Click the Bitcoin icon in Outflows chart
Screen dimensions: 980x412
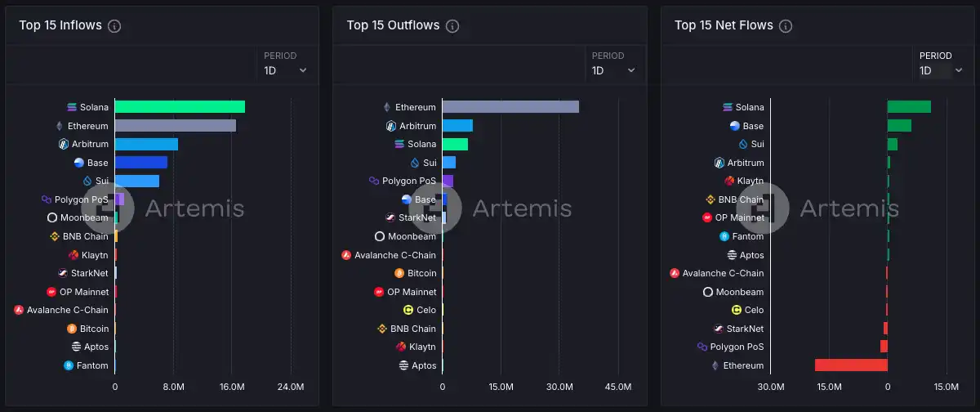point(399,273)
